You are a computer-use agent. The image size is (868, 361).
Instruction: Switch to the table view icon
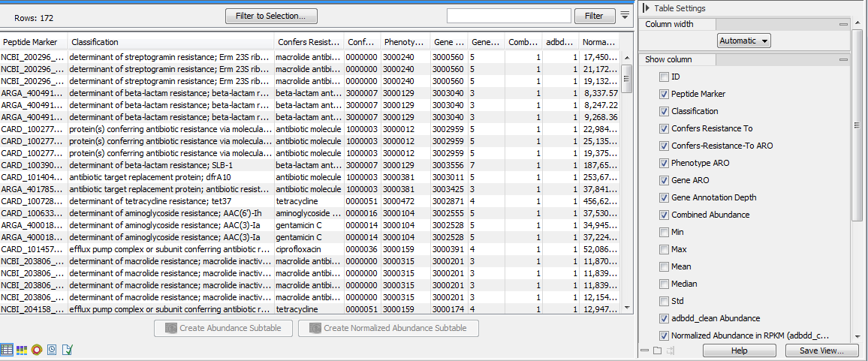point(7,350)
